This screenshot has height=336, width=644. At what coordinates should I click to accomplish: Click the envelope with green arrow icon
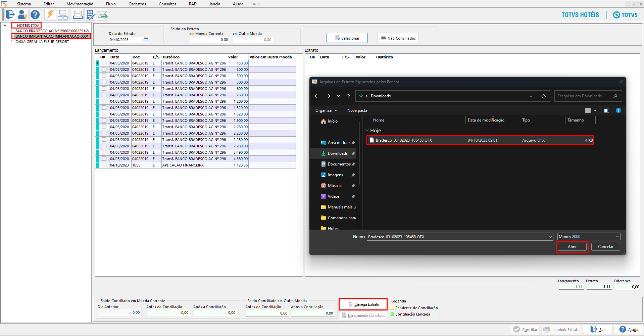click(103, 15)
